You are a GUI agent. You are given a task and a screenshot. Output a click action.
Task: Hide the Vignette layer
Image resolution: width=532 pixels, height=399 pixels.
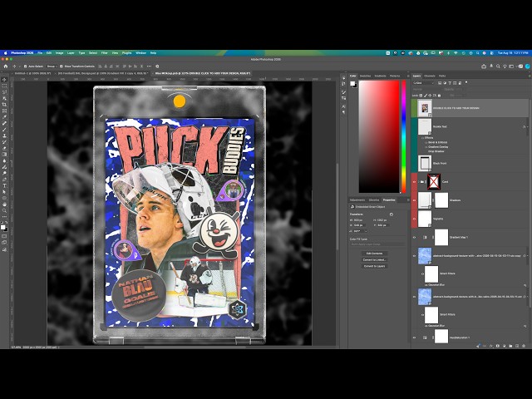[414, 219]
